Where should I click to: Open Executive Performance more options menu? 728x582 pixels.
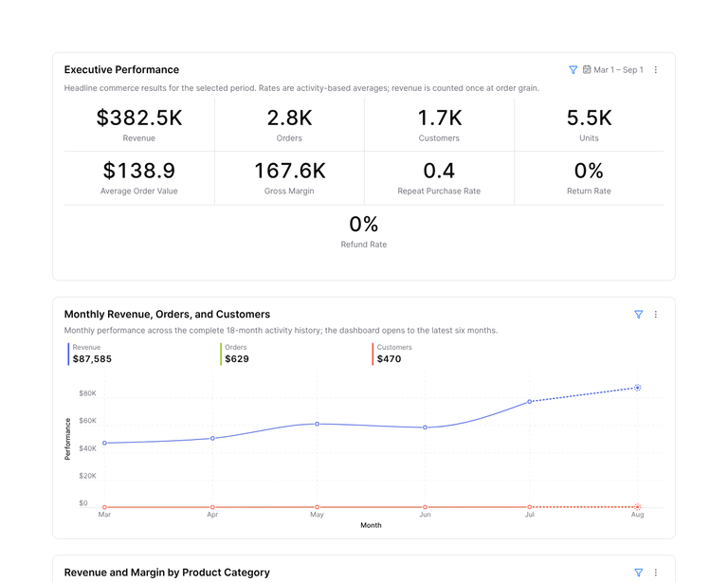coord(656,69)
